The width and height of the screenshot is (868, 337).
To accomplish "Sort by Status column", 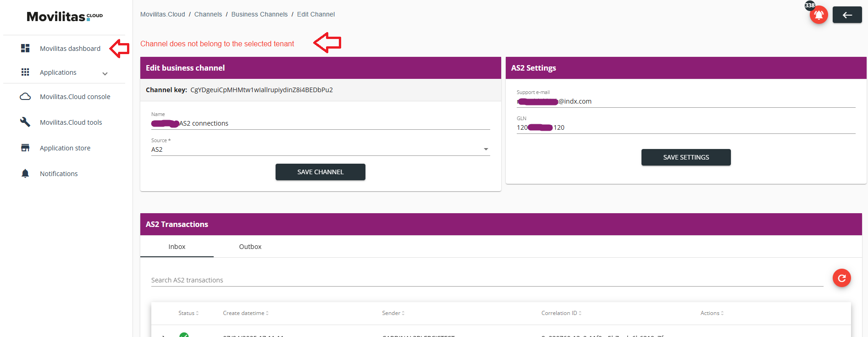I will 188,313.
